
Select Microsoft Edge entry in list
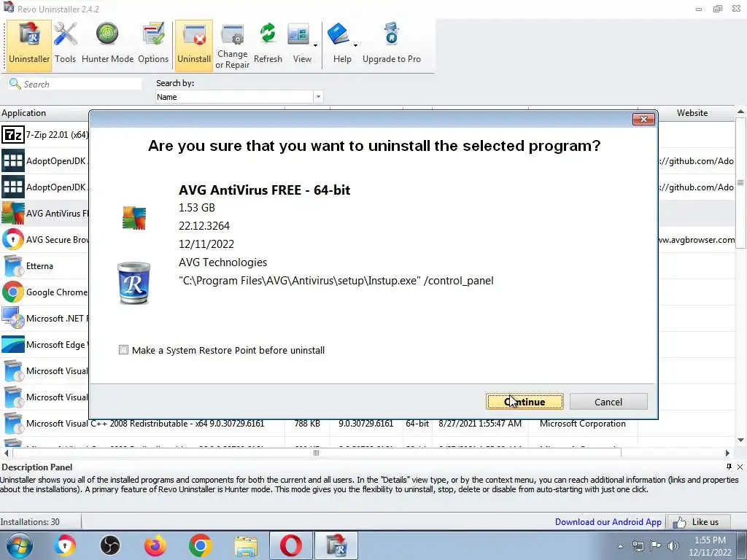[45, 344]
